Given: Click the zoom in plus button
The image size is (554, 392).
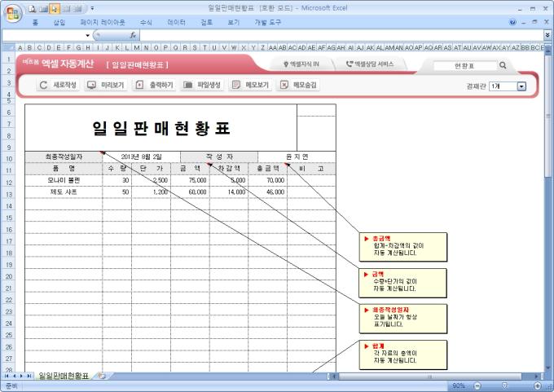Looking at the screenshot, I should pyautogui.click(x=538, y=385).
